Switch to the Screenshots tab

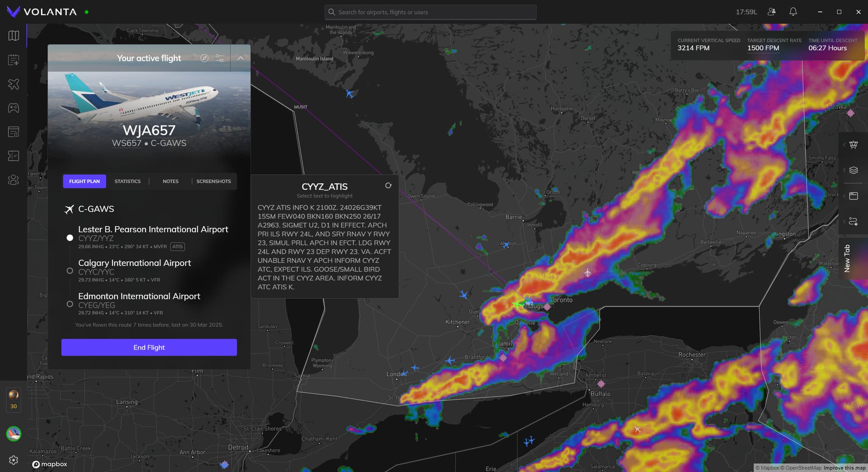pos(213,181)
